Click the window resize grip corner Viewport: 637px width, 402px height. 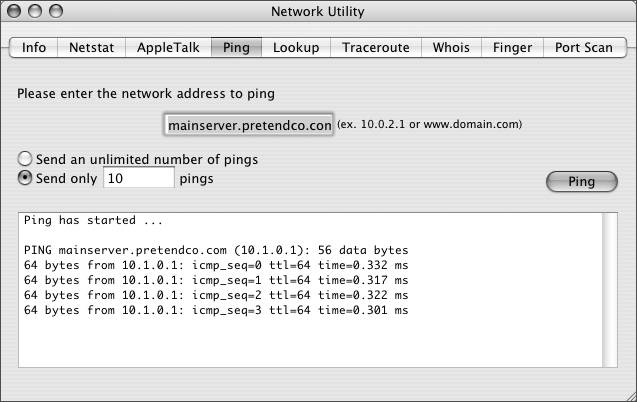pyautogui.click(x=630, y=396)
